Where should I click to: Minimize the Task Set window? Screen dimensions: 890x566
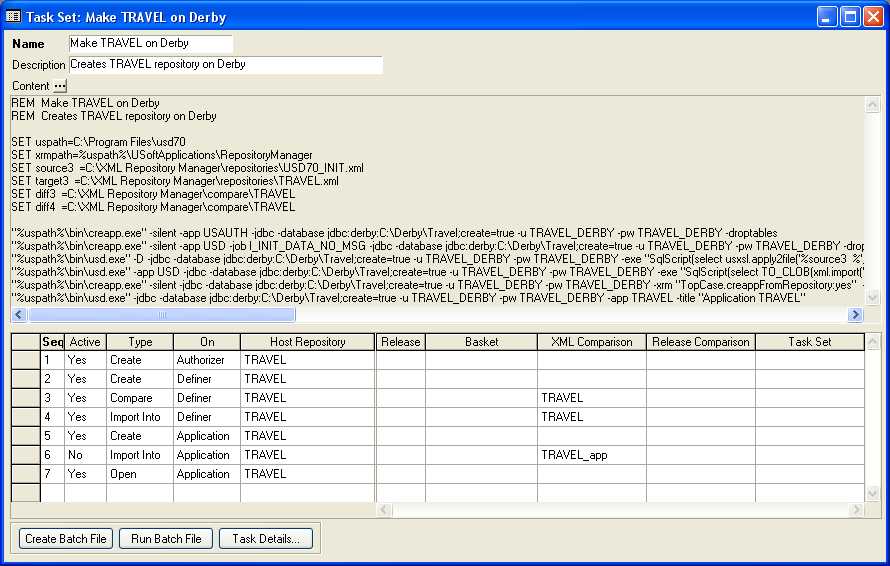point(828,17)
